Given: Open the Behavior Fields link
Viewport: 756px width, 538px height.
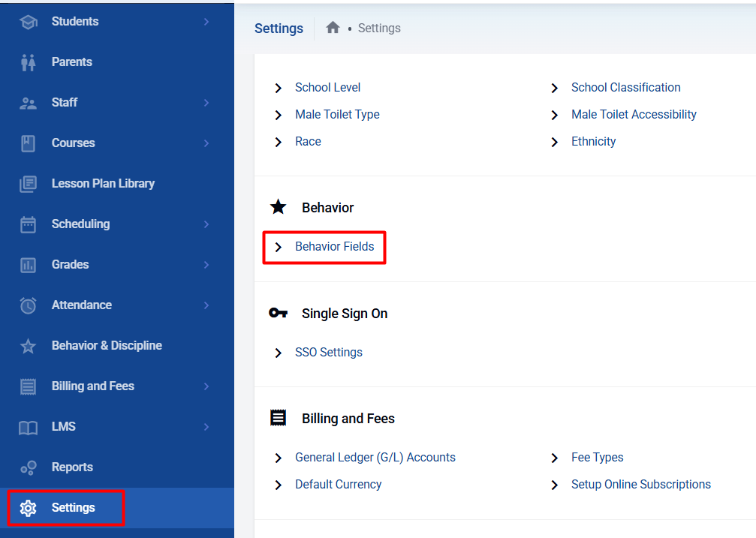Looking at the screenshot, I should point(334,247).
